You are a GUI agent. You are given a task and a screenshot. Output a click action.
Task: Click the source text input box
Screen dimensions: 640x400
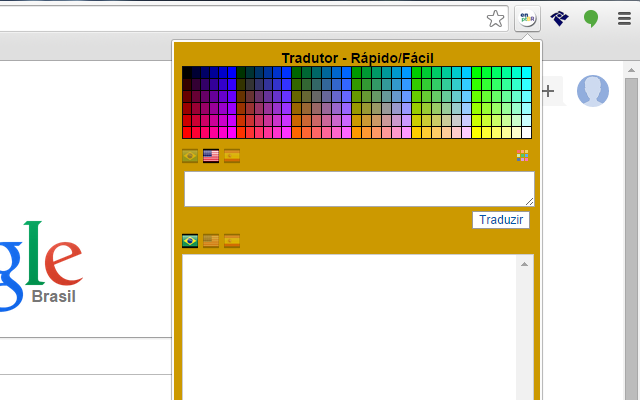coord(358,188)
